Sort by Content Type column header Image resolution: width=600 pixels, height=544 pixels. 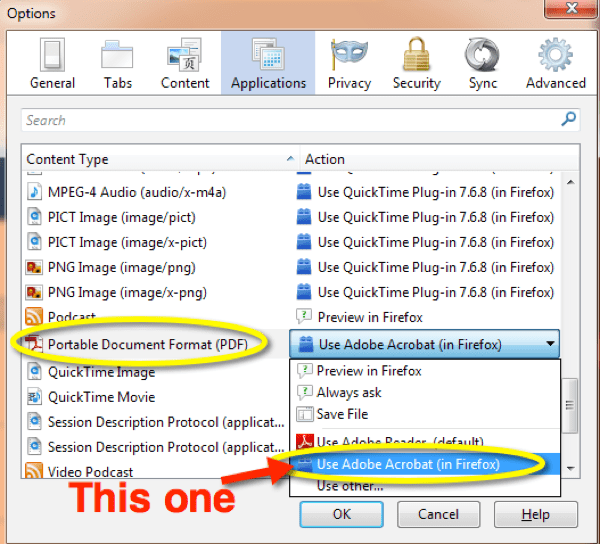pos(160,159)
